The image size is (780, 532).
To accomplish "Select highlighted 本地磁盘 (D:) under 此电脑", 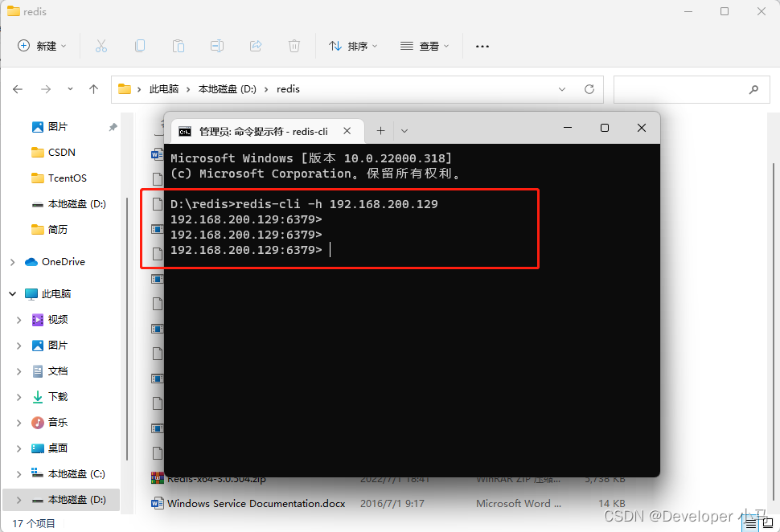I will point(76,500).
